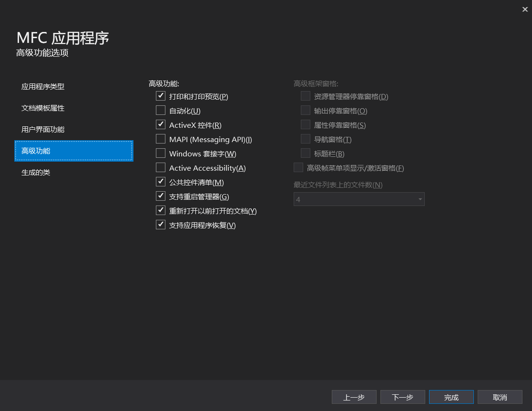Uncheck 支持应用程序恢复(V)
Image resolution: width=532 pixels, height=411 pixels.
[x=161, y=225]
